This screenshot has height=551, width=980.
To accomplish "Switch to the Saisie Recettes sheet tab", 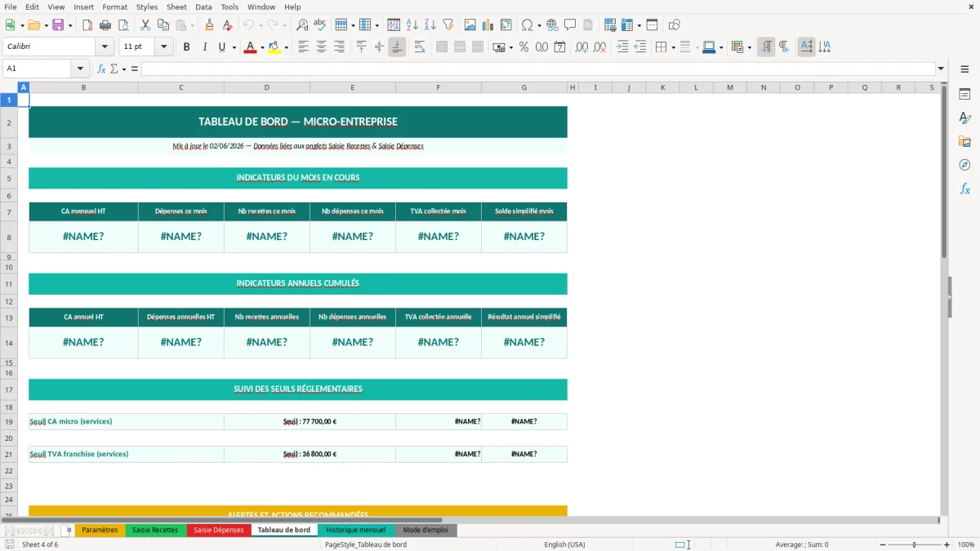I will (155, 530).
